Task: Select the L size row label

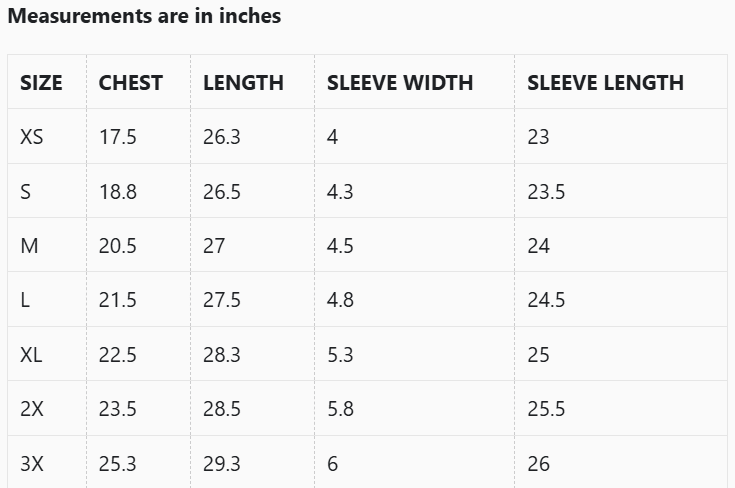Action: (x=25, y=300)
